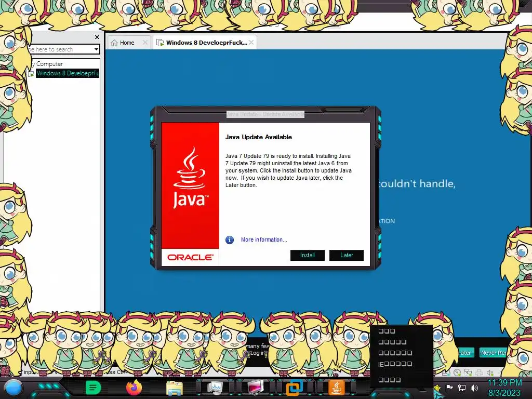Click Later in the Java Update dialog
The image size is (532, 399).
347,255
